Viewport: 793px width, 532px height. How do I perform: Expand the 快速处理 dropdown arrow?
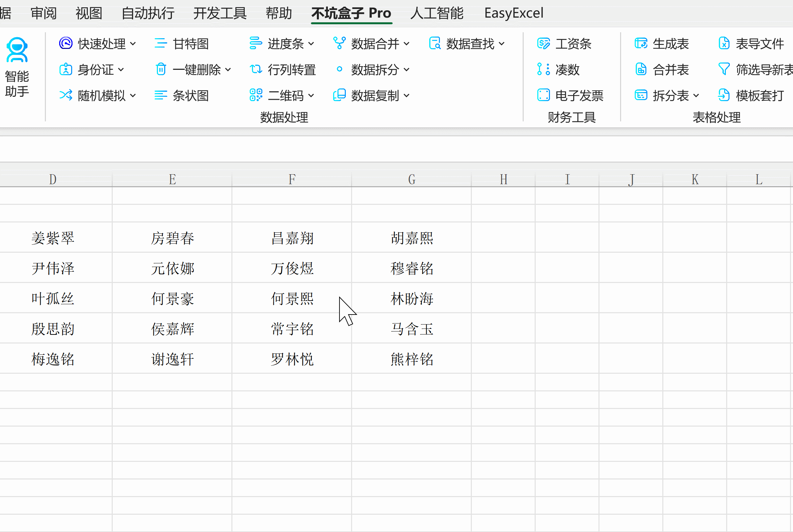pos(133,44)
